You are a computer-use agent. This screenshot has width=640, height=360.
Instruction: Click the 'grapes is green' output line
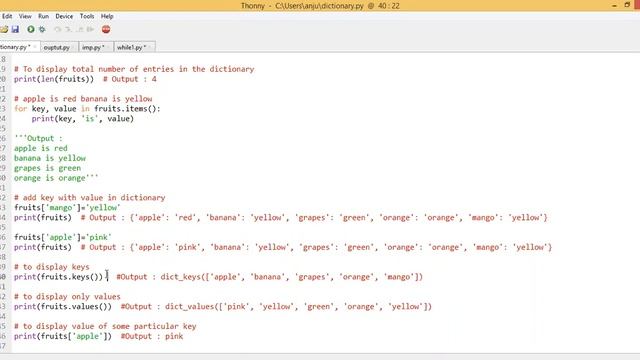(x=47, y=168)
